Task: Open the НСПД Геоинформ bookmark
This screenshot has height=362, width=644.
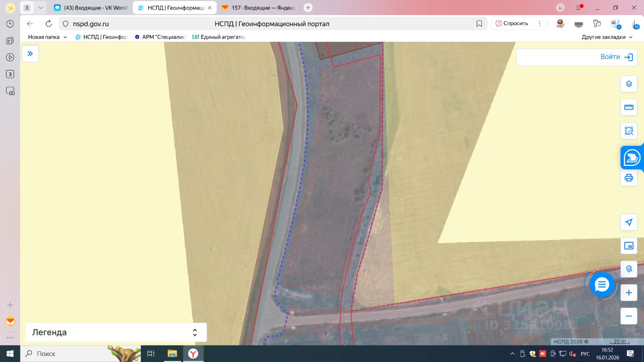Action: pyautogui.click(x=102, y=37)
